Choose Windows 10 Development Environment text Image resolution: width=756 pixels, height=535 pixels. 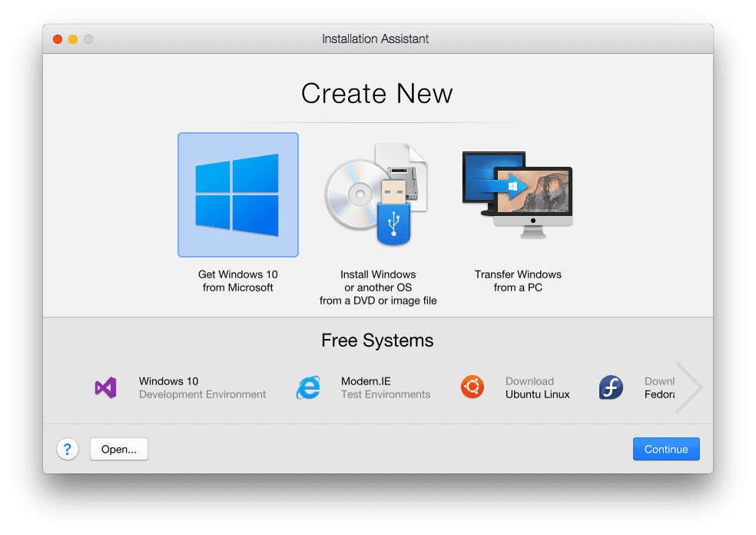tap(202, 388)
